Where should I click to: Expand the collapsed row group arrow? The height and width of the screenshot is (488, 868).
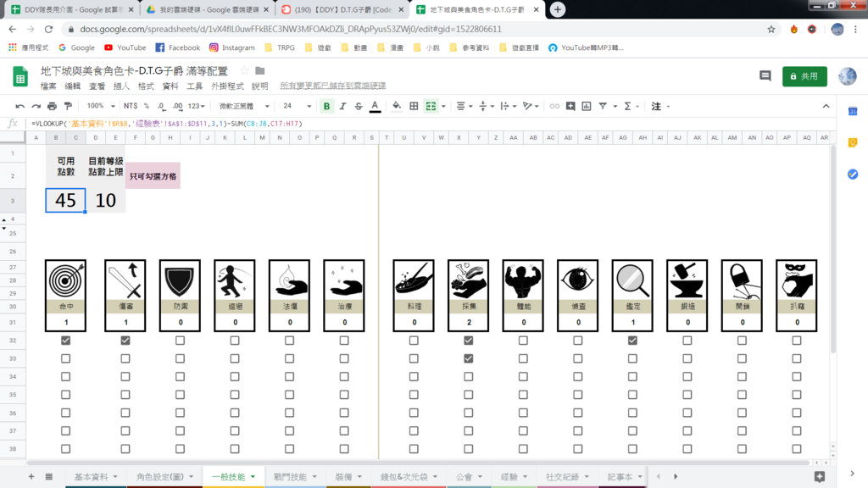point(4,228)
